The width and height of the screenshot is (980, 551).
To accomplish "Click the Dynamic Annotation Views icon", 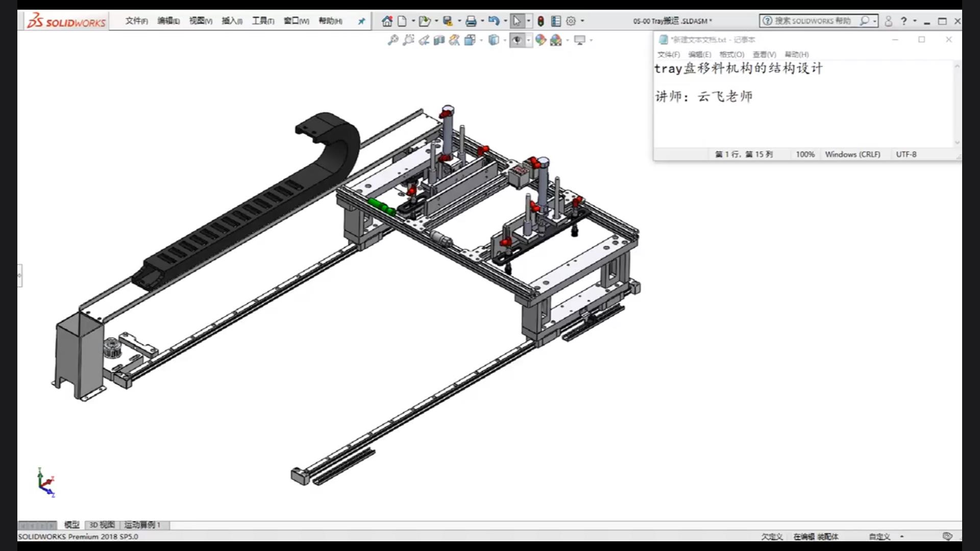I will point(454,40).
